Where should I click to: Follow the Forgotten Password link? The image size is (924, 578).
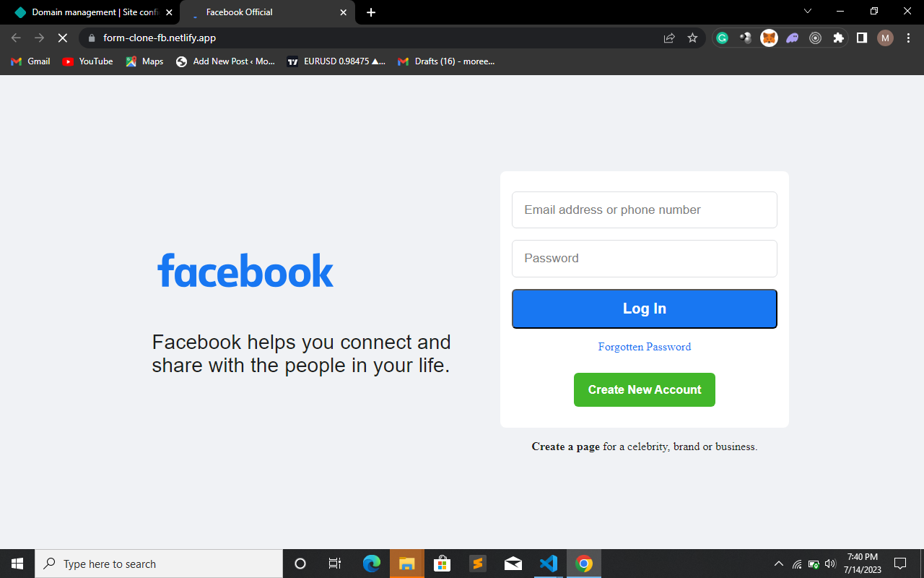pos(644,347)
